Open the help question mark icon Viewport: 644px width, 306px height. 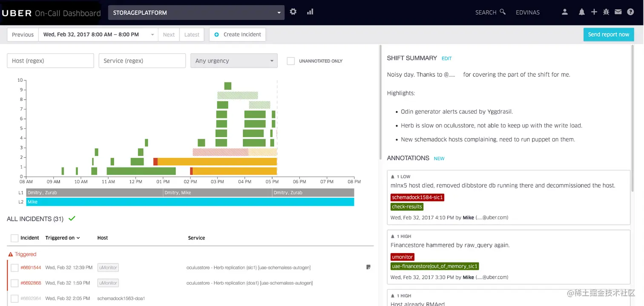[x=630, y=12]
